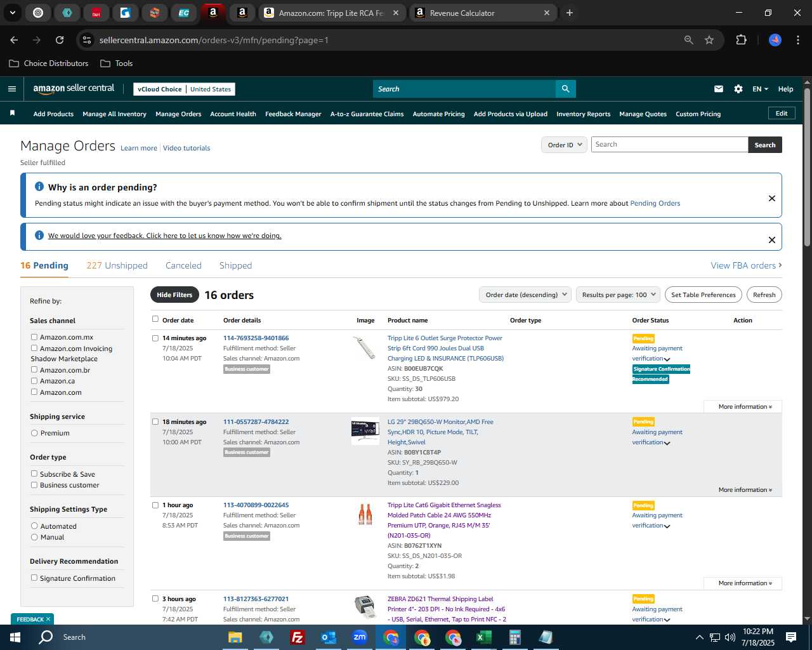This screenshot has height=650, width=812.
Task: Select Automated shipping settings type
Action: point(34,526)
